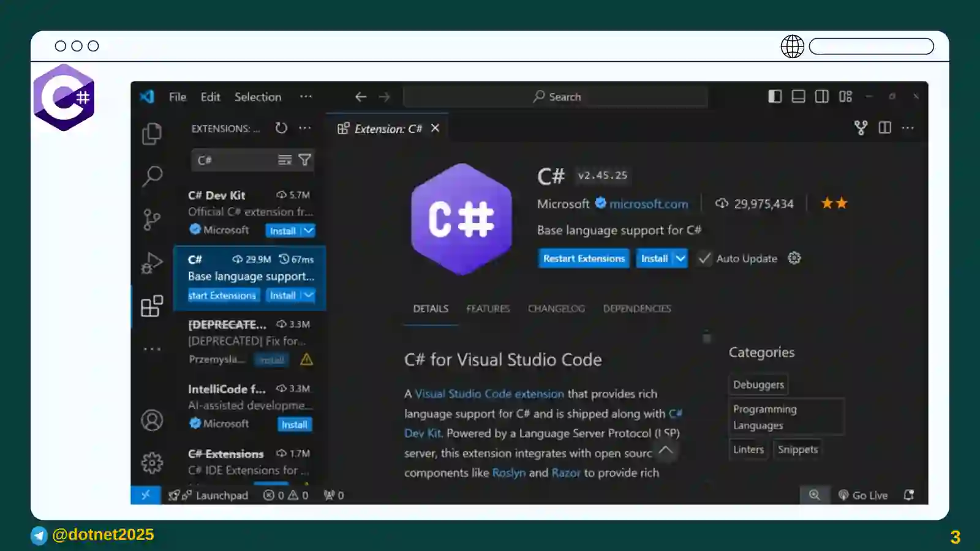Click the star rating of the C# extension

(x=834, y=203)
